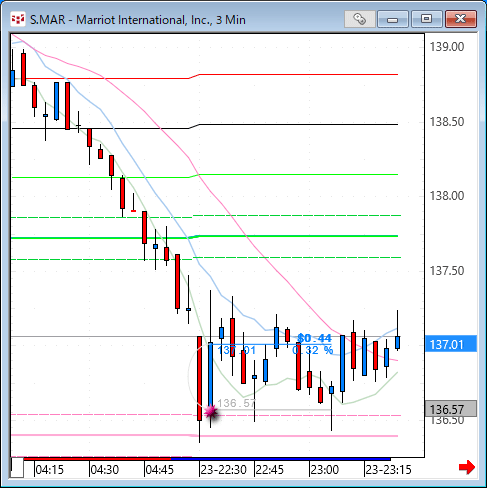Image resolution: width=487 pixels, height=488 pixels.
Task: Click the gray 136.57 label on chart
Action: [236, 403]
